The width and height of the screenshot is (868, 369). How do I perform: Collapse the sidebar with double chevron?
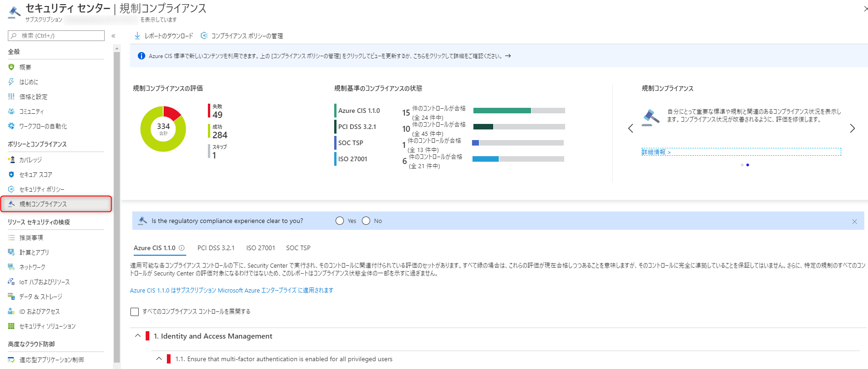pyautogui.click(x=113, y=35)
